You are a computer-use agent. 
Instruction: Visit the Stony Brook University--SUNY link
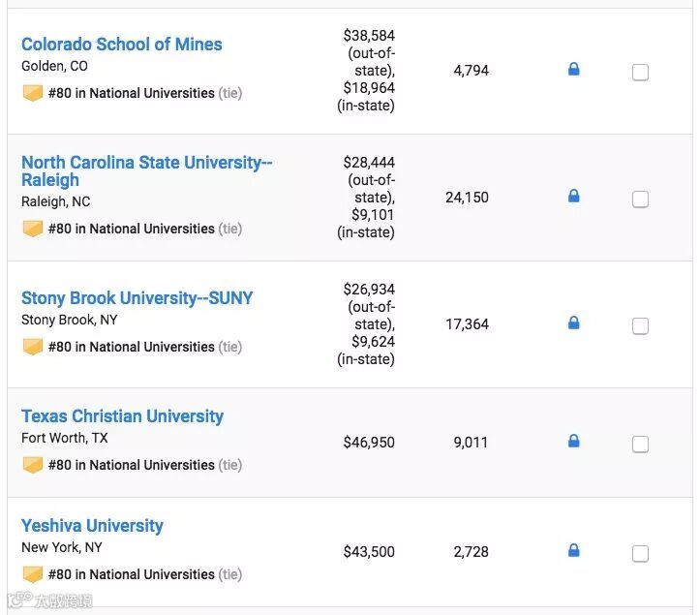(137, 298)
